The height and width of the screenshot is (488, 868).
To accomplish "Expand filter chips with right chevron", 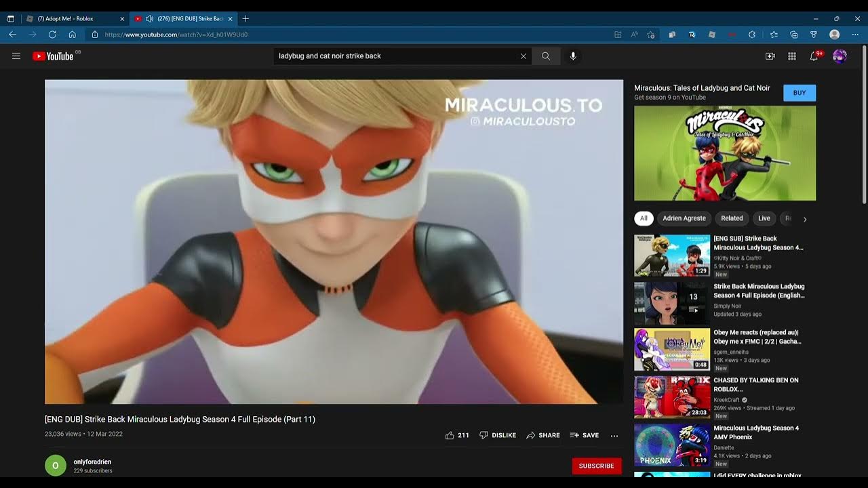I will tap(805, 219).
